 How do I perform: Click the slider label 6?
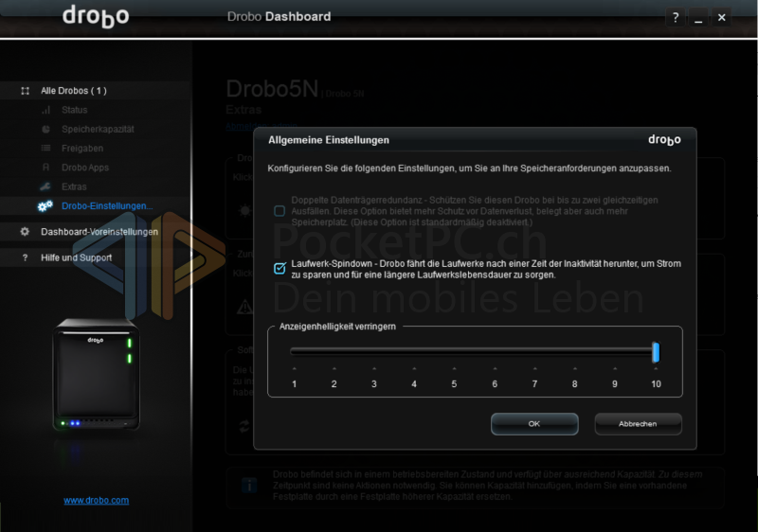[x=495, y=383]
